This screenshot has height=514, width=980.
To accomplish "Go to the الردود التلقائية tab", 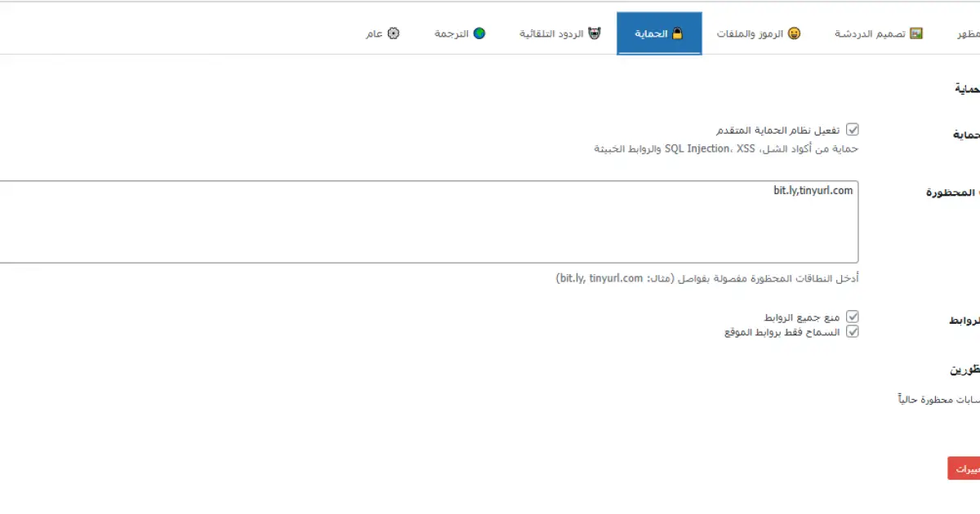I will point(560,33).
